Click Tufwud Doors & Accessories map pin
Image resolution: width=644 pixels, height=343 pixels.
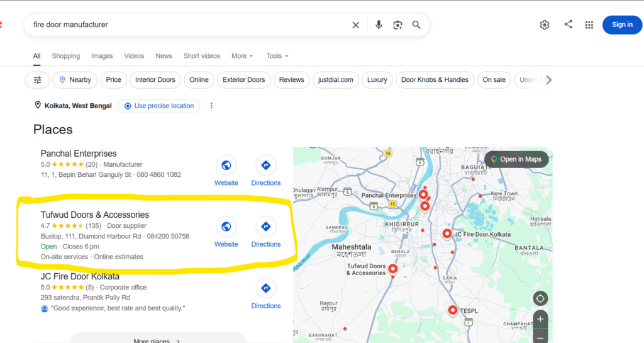392,269
